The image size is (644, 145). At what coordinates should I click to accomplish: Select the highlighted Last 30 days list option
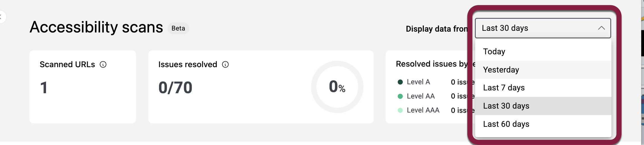[x=506, y=106]
